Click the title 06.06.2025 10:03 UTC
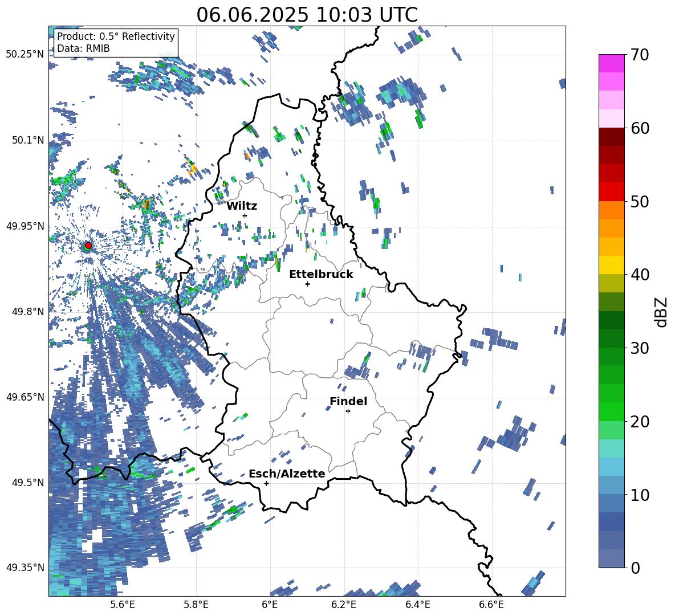The height and width of the screenshot is (616, 675). (307, 15)
